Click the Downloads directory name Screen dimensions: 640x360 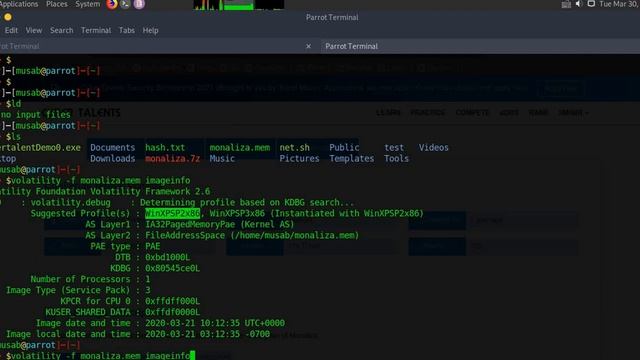coord(113,158)
